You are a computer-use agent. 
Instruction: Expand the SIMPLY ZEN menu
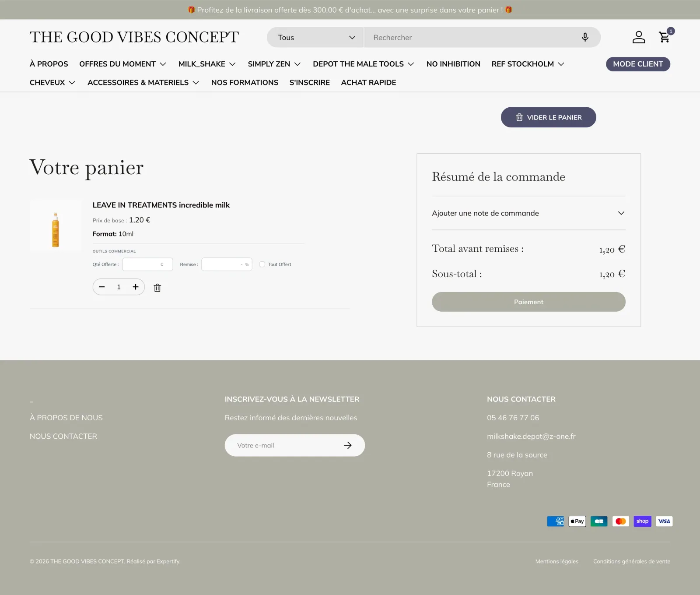click(274, 64)
